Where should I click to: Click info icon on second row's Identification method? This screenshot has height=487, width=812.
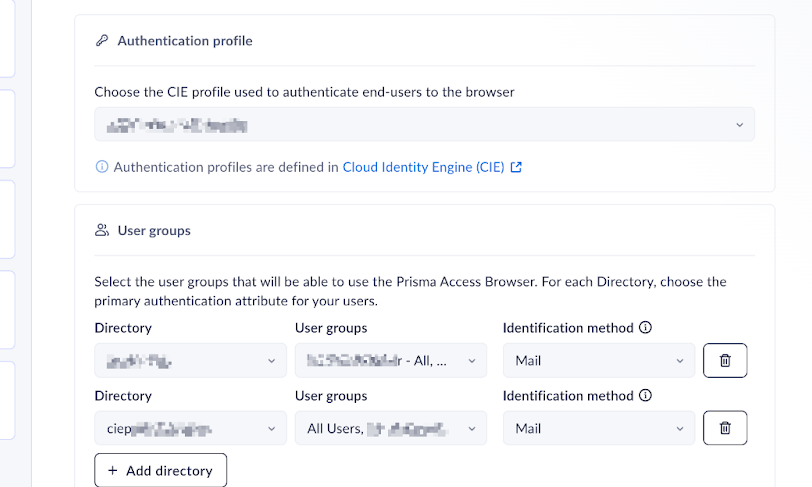pyautogui.click(x=645, y=395)
